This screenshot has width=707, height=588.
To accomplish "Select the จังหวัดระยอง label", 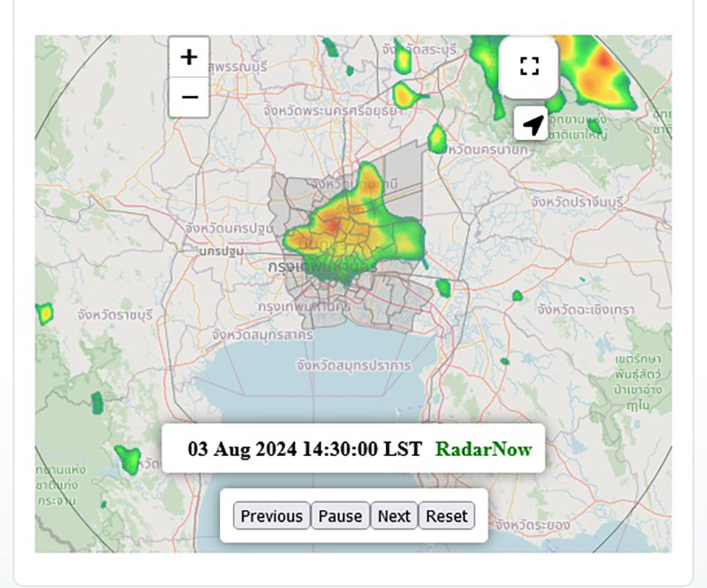I will [x=534, y=525].
